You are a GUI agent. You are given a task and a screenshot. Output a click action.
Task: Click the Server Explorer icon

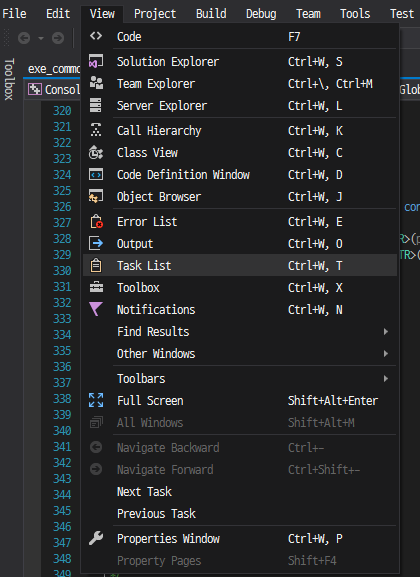pos(95,105)
